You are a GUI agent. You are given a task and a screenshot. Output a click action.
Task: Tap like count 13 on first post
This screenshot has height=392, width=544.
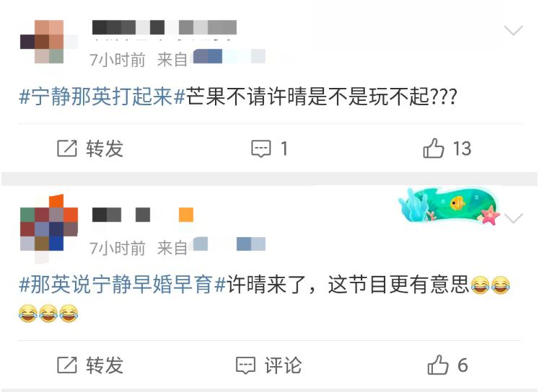tap(462, 148)
